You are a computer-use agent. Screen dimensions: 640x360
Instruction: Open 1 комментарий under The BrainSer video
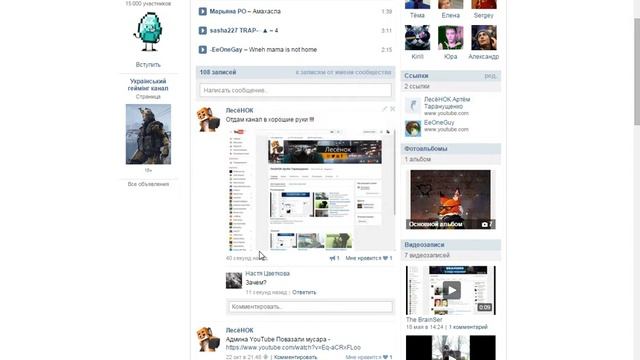(x=468, y=327)
